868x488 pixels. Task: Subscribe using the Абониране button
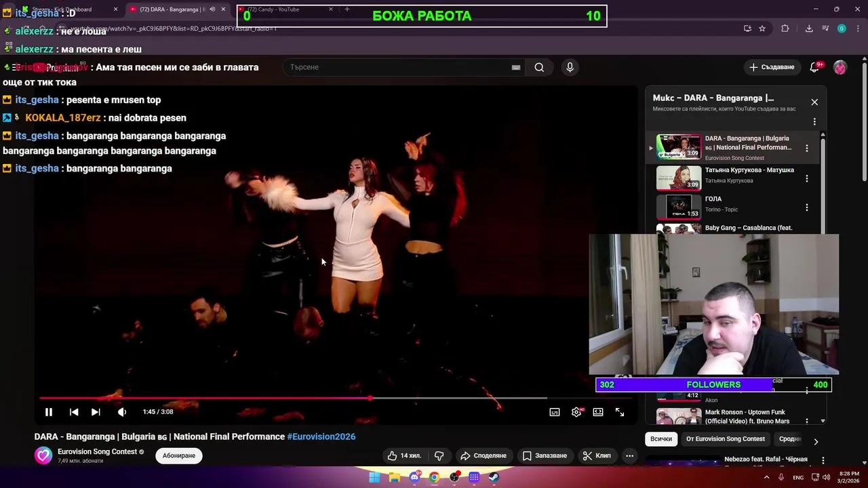(x=179, y=455)
